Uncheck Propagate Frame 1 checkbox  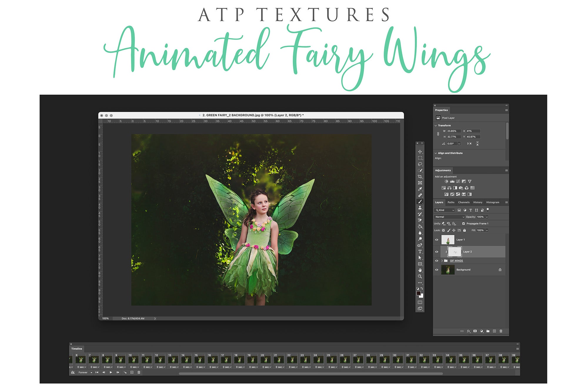(464, 224)
